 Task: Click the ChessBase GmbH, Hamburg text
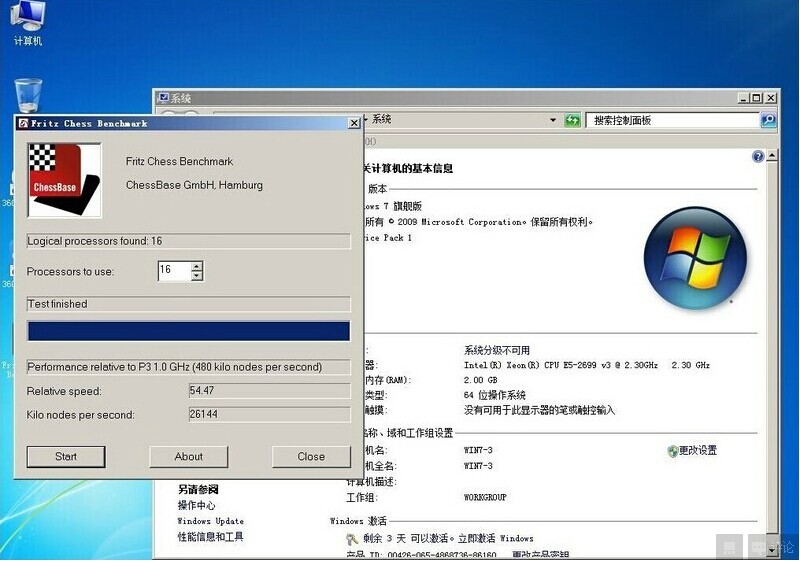point(194,185)
